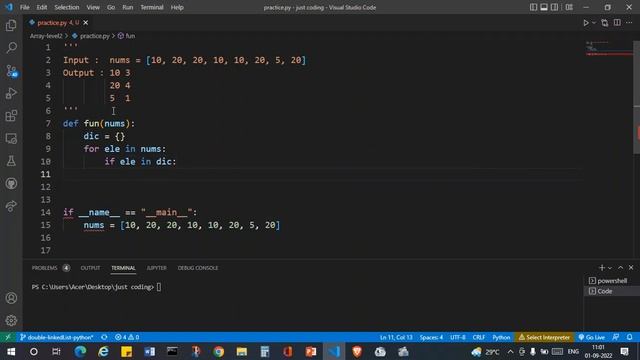Click the terminal prompt input area
The image size is (640, 360).
click(159, 287)
